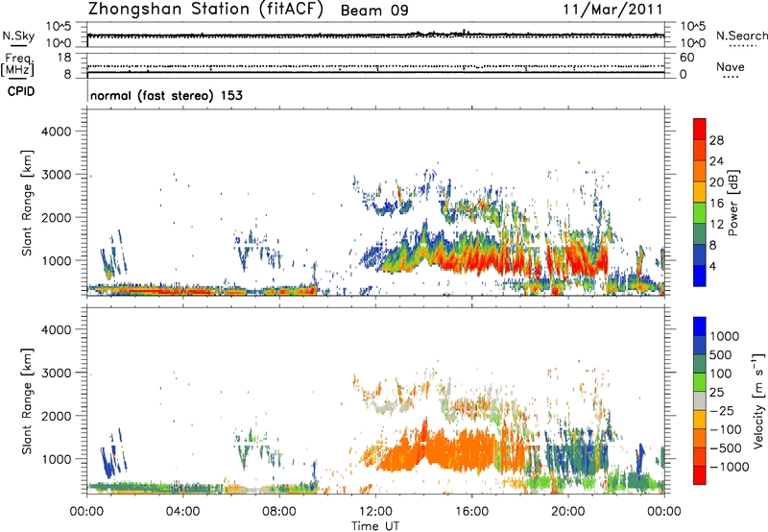Pick the bright blue bottom power colorbar segment
Viewport: 768px width, 532px height.
pyautogui.click(x=700, y=277)
